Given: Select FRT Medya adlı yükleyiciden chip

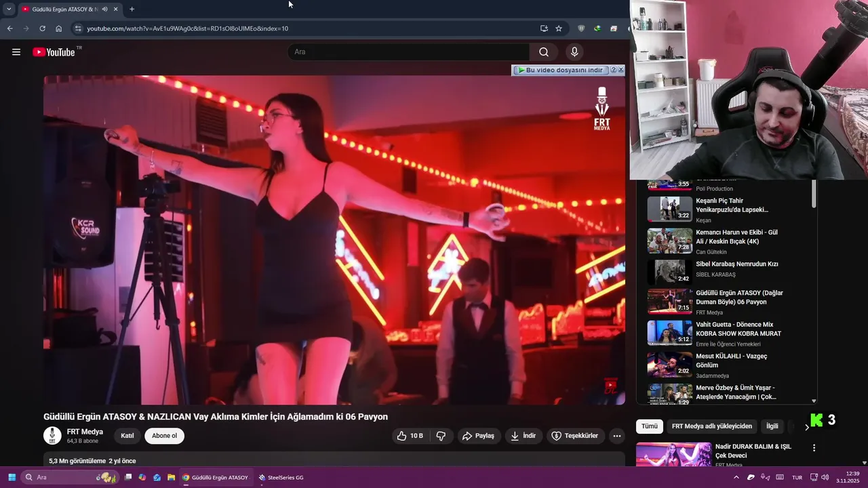Looking at the screenshot, I should point(712,426).
